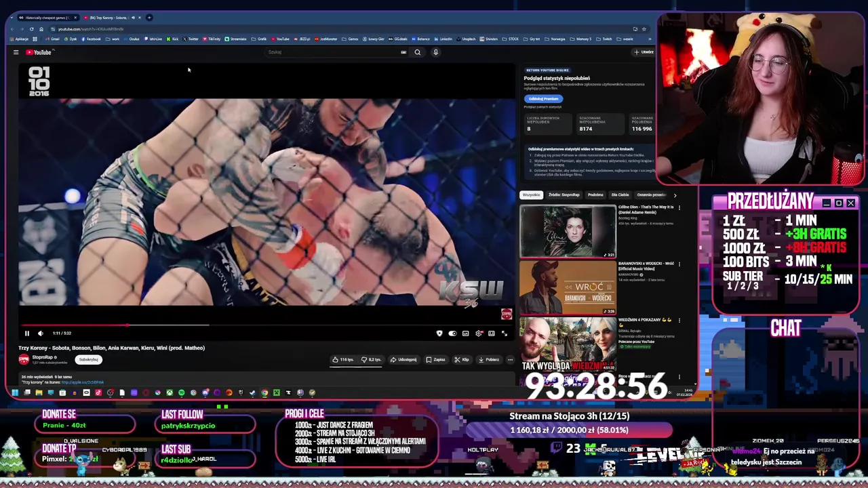The image size is (868, 488).
Task: Open player settings gear
Action: click(479, 333)
